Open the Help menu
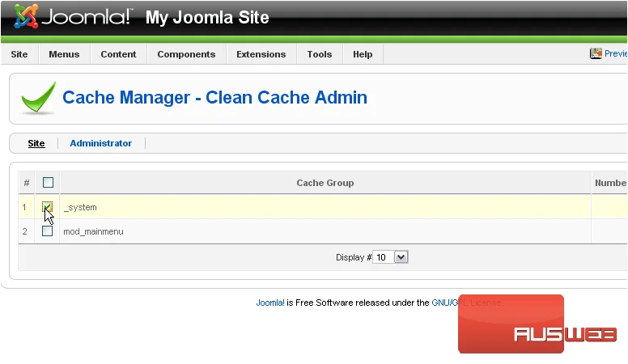This screenshot has width=628, height=364. pos(363,54)
